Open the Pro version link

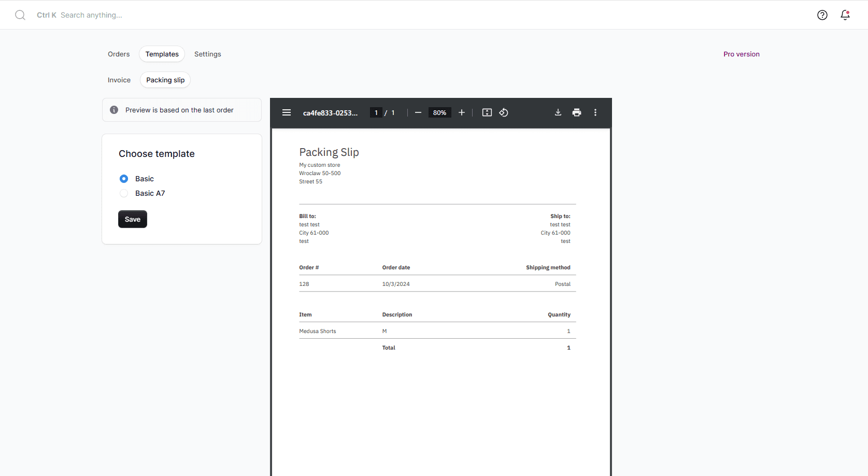[741, 54]
